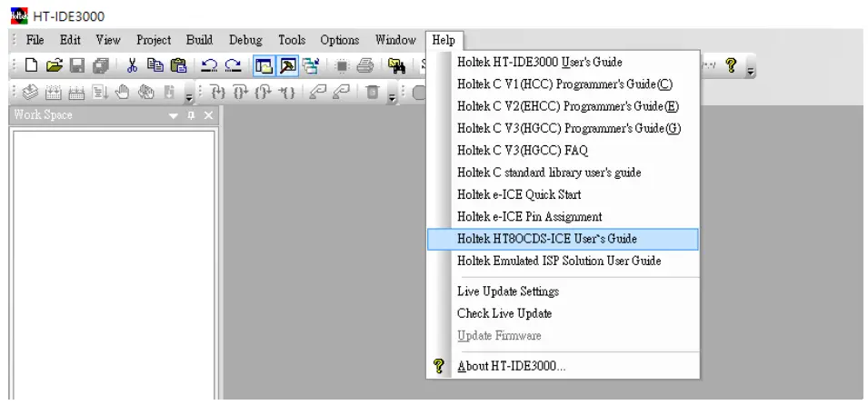
Task: Click the Undo arrow icon
Action: (209, 66)
